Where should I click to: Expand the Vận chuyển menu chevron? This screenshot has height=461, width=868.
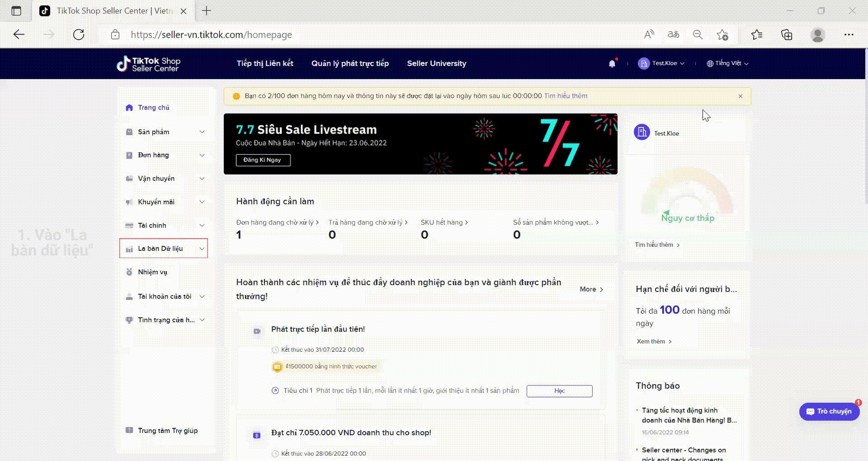click(x=202, y=179)
